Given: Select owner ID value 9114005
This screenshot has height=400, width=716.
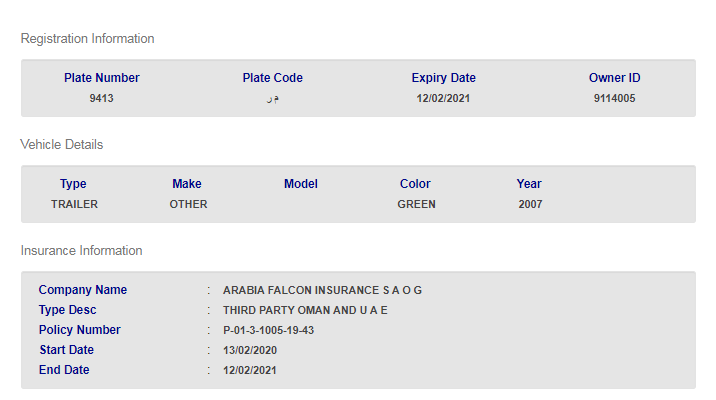Looking at the screenshot, I should [614, 98].
